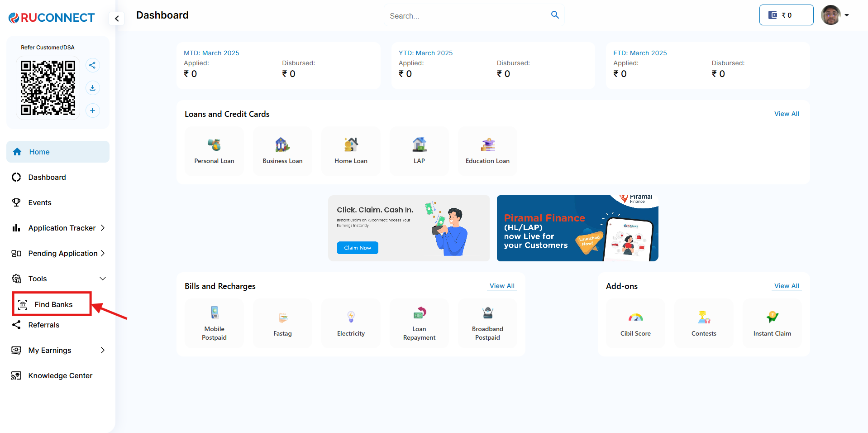This screenshot has width=868, height=433.
Task: Collapse the Tools section
Action: [103, 279]
